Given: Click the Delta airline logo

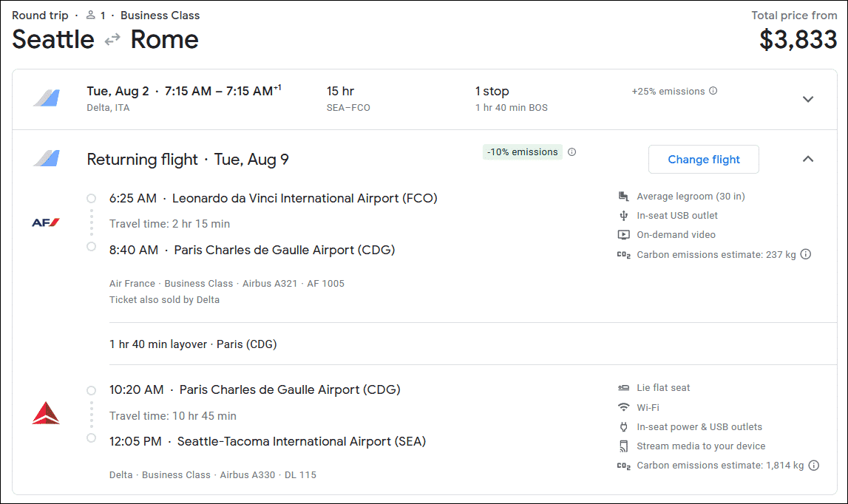Looking at the screenshot, I should coord(46,414).
